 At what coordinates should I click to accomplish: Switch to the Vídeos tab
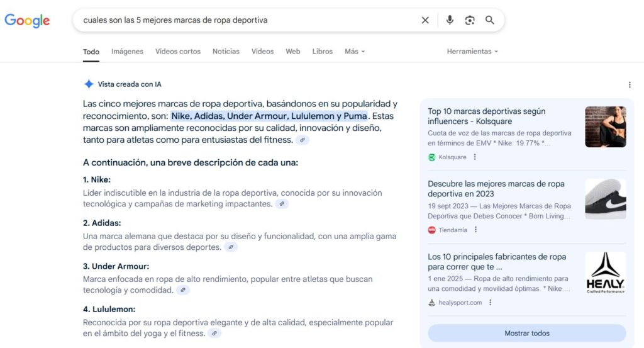[262, 52]
